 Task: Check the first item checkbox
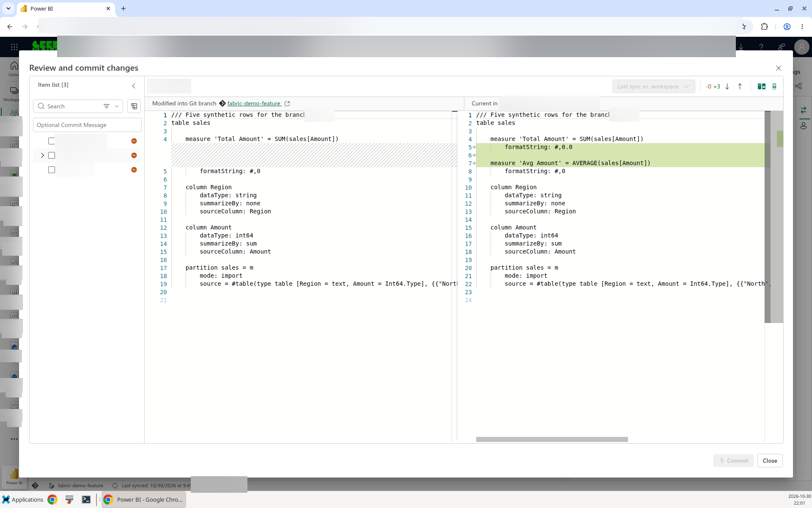pos(52,141)
